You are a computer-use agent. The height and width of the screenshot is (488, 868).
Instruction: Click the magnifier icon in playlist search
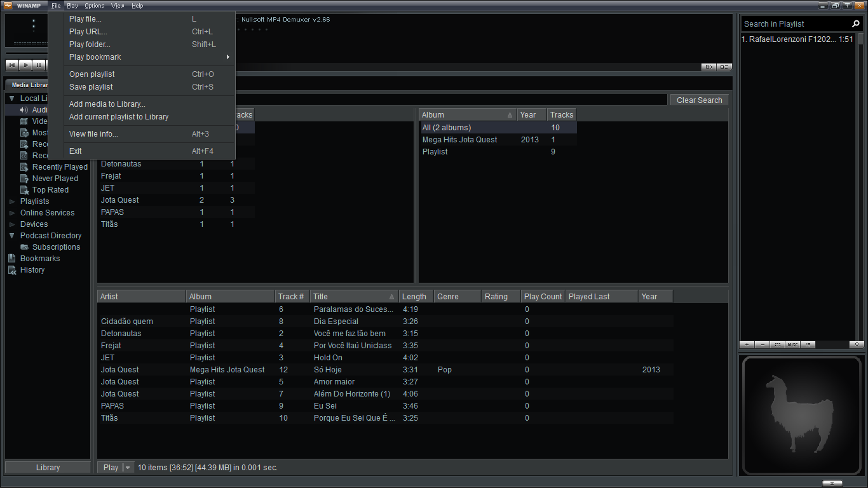pos(855,24)
